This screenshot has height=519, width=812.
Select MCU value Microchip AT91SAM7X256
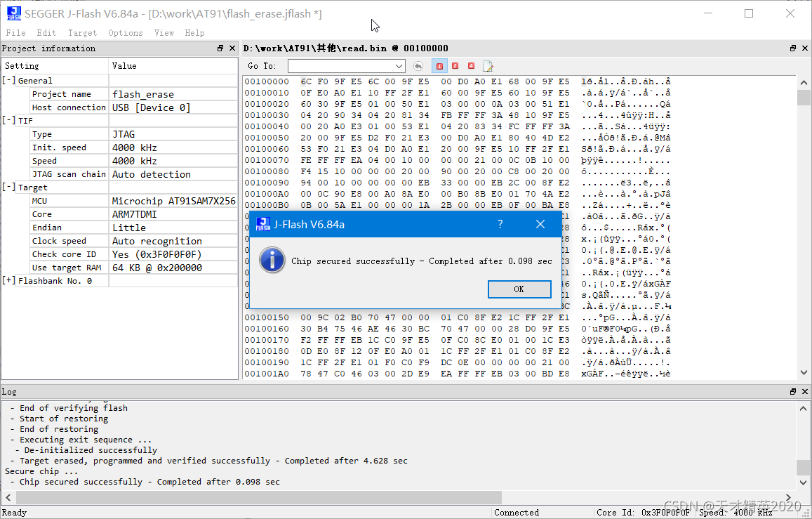coord(173,201)
